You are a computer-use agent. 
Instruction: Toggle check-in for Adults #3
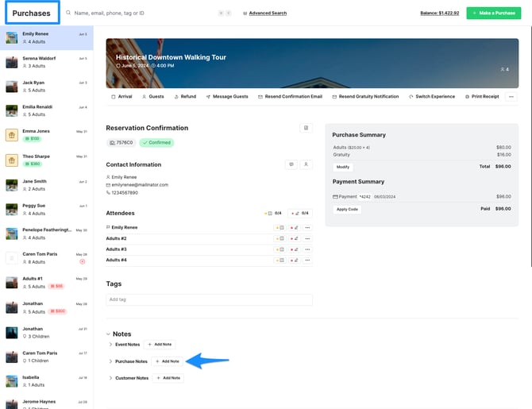click(280, 249)
